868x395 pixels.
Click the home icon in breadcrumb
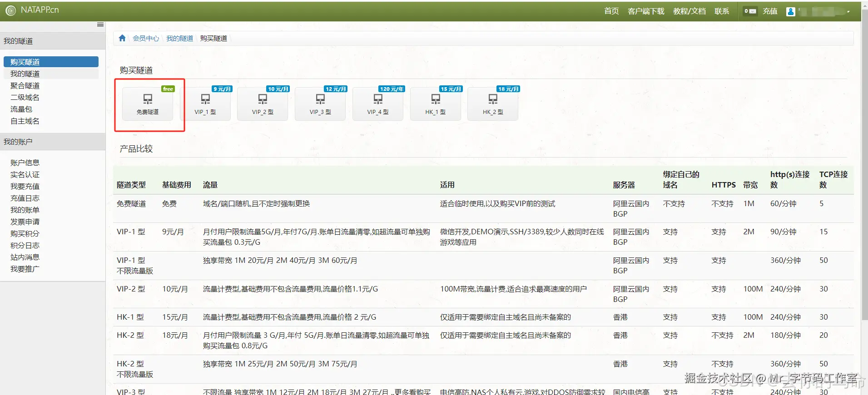coord(122,38)
